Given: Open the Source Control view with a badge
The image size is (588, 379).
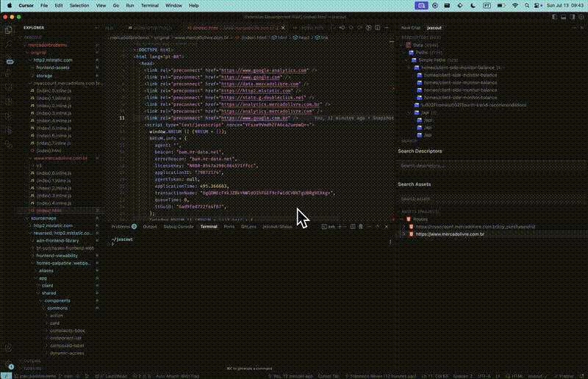Looking at the screenshot, I should coord(9,59).
